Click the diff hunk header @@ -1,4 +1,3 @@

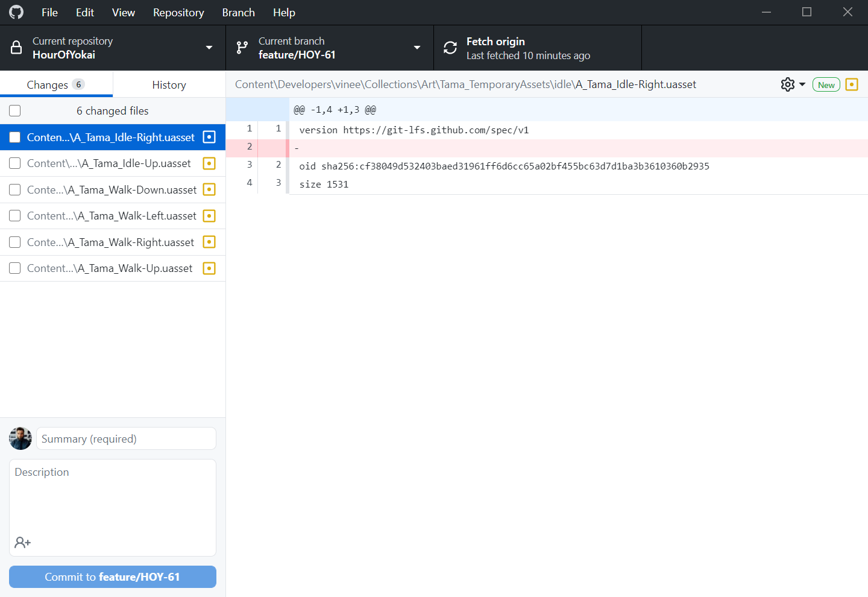click(x=335, y=110)
